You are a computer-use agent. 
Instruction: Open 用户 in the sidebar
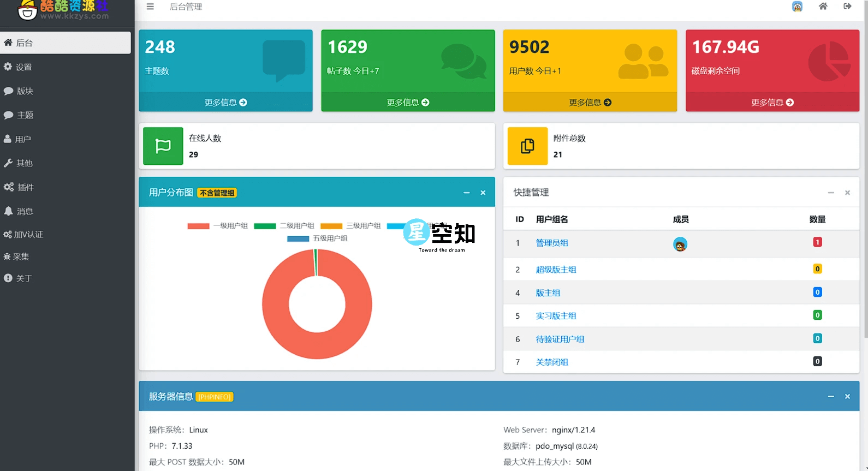coord(66,139)
